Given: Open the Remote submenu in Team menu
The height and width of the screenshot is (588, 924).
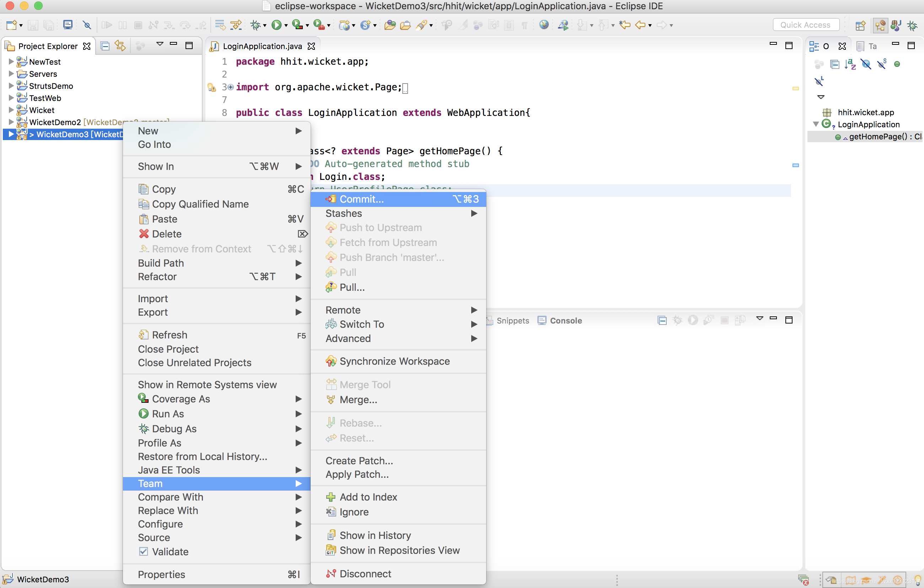Looking at the screenshot, I should click(x=398, y=310).
